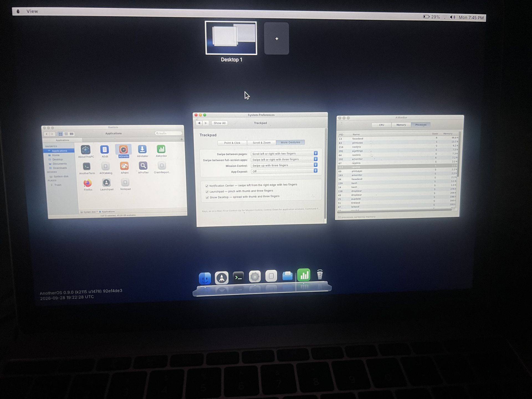Open APaint app icon

click(124, 166)
